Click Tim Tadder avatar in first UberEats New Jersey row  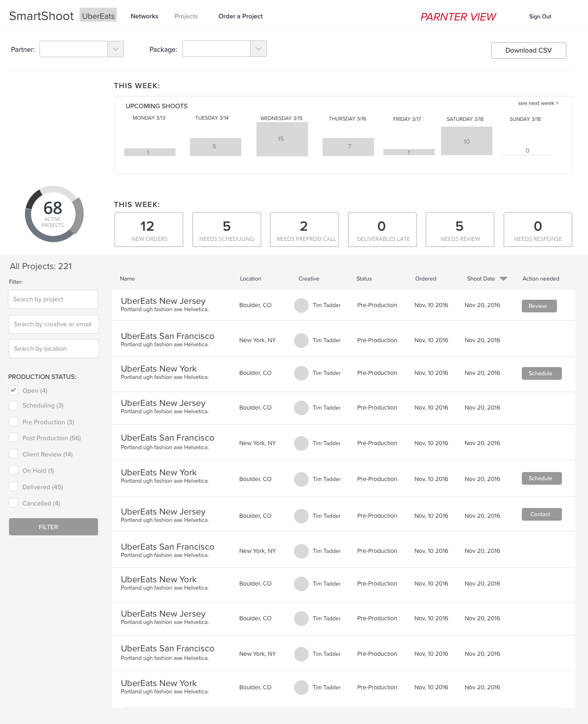[301, 305]
